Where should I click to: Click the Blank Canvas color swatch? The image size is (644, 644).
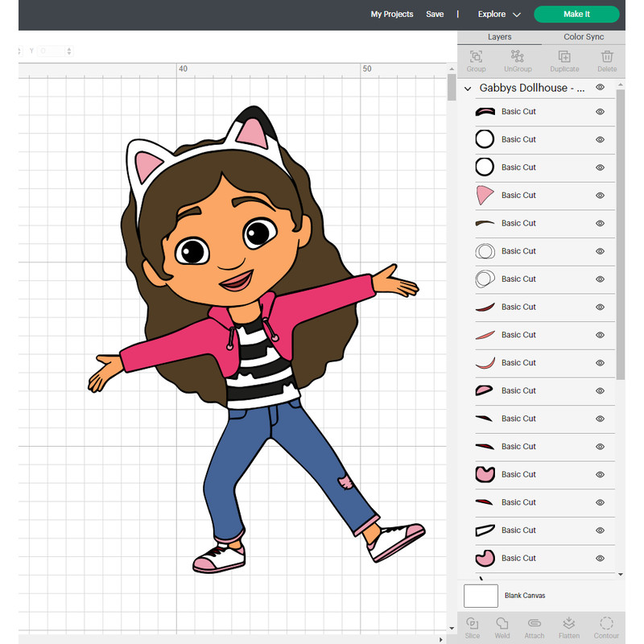[481, 596]
